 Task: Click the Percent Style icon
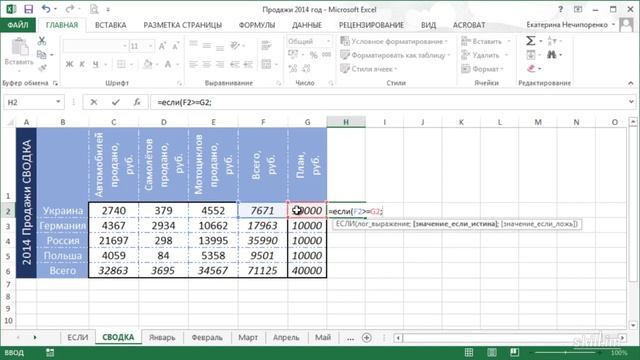coord(313,55)
